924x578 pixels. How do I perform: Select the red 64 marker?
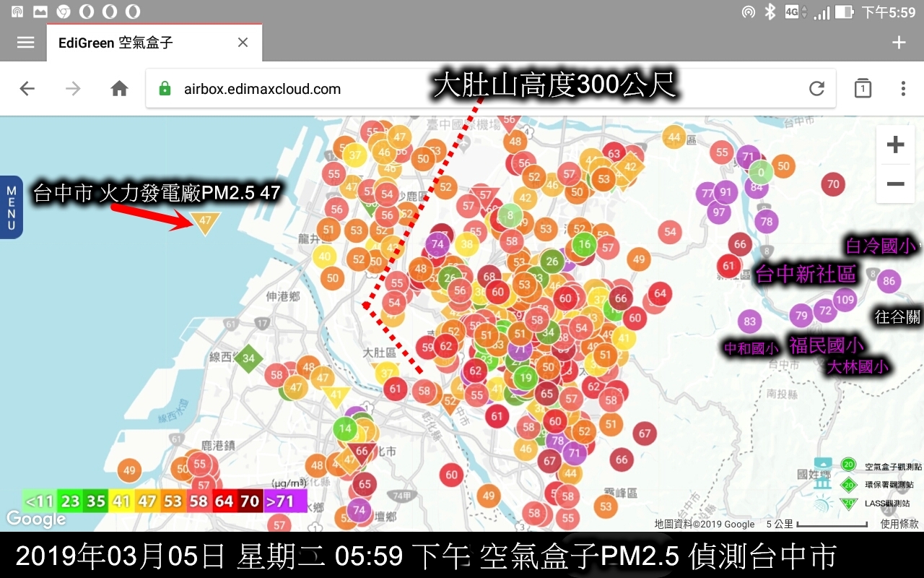click(x=659, y=293)
